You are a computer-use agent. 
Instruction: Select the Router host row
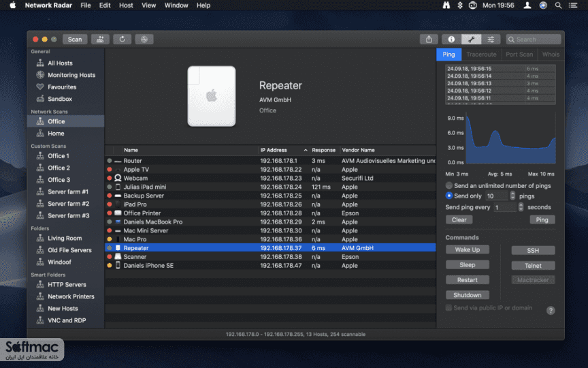(270, 161)
